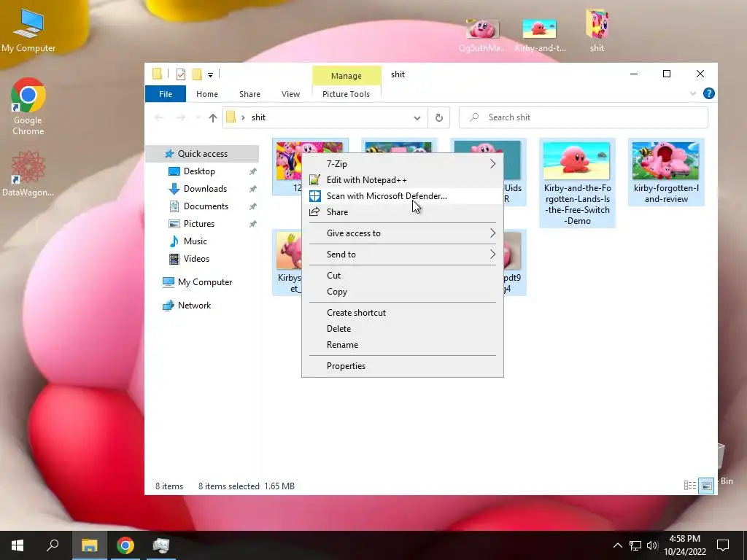This screenshot has width=747, height=560.
Task: Open the Windows Start menu
Action: pyautogui.click(x=18, y=545)
